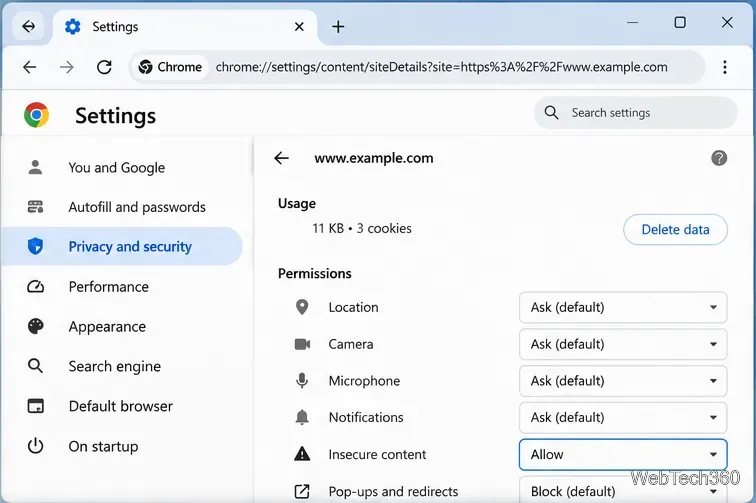Click Delete data button
The image size is (756, 503).
675,230
